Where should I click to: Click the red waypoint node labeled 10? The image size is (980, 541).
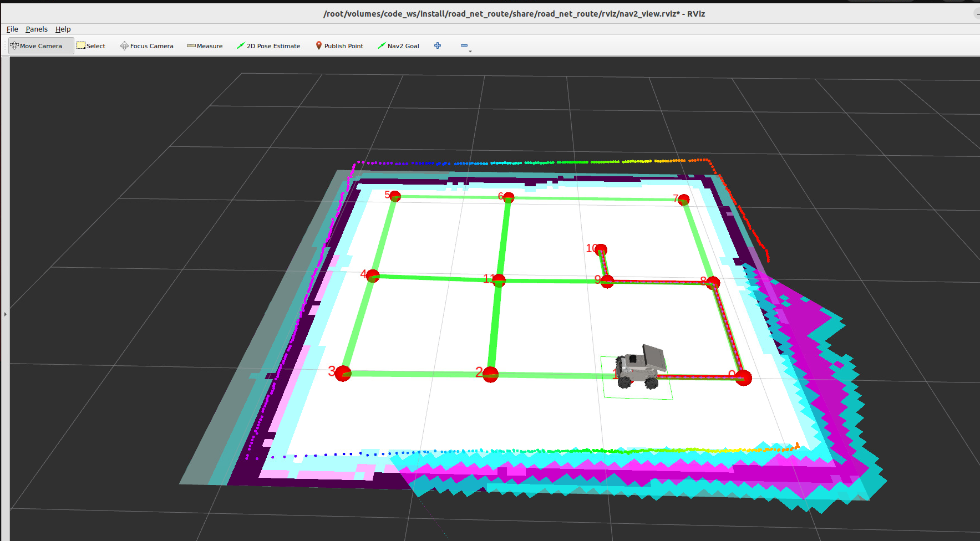[601, 250]
